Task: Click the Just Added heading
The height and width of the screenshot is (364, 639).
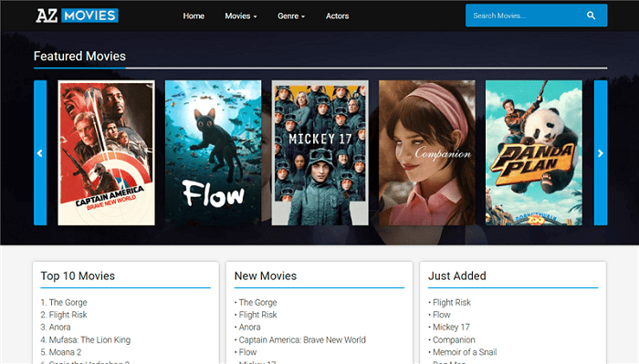Action: [456, 276]
